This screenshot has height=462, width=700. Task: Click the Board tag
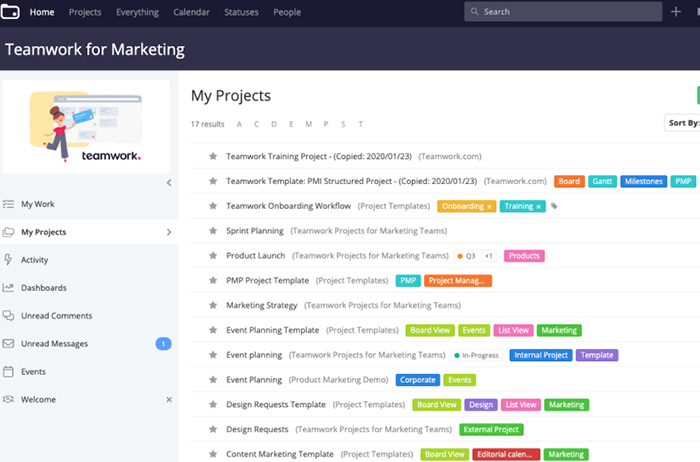569,181
